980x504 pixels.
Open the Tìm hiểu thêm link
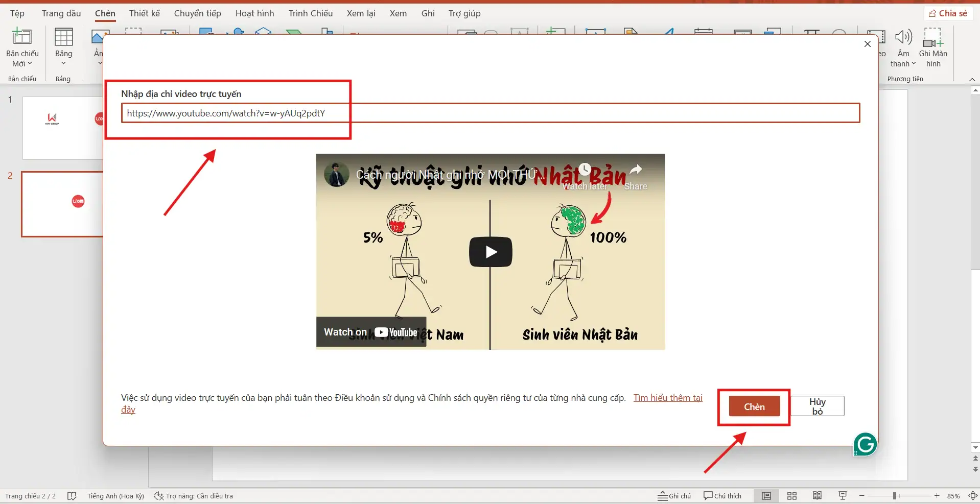[668, 397]
